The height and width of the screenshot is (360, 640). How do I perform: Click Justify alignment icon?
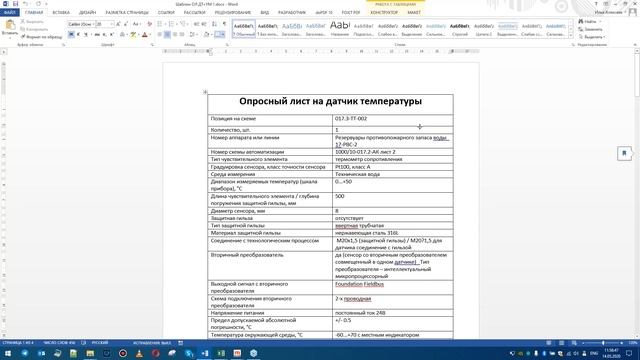click(182, 35)
